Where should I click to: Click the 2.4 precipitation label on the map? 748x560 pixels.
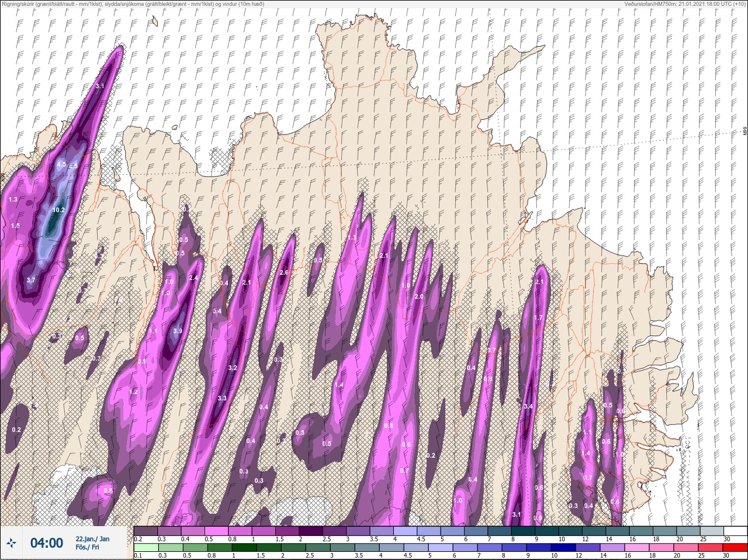click(x=193, y=278)
